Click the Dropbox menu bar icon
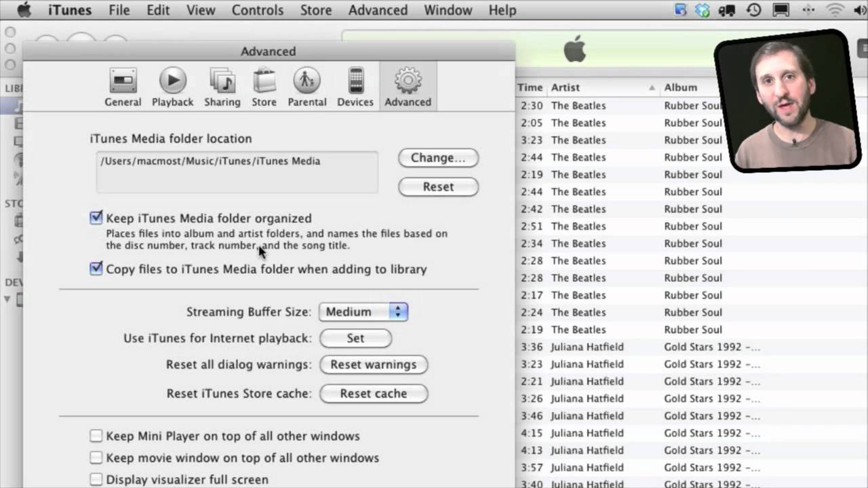The image size is (868, 488). 703,10
